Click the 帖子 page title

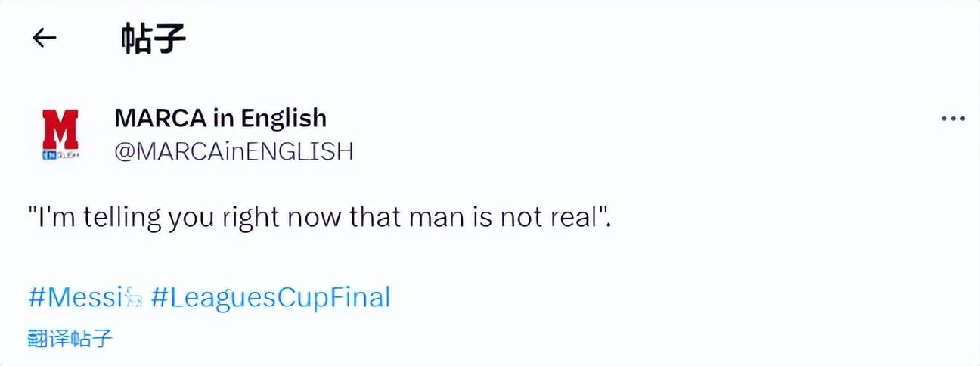pyautogui.click(x=154, y=39)
